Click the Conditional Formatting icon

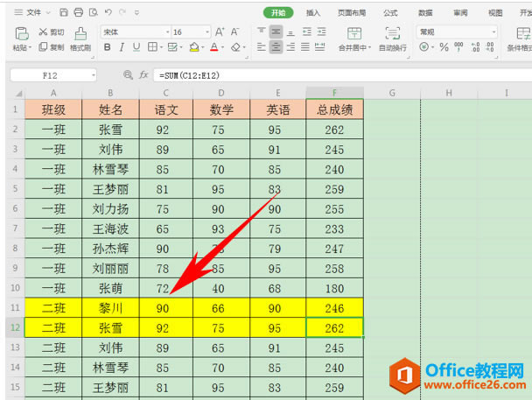coord(523,34)
